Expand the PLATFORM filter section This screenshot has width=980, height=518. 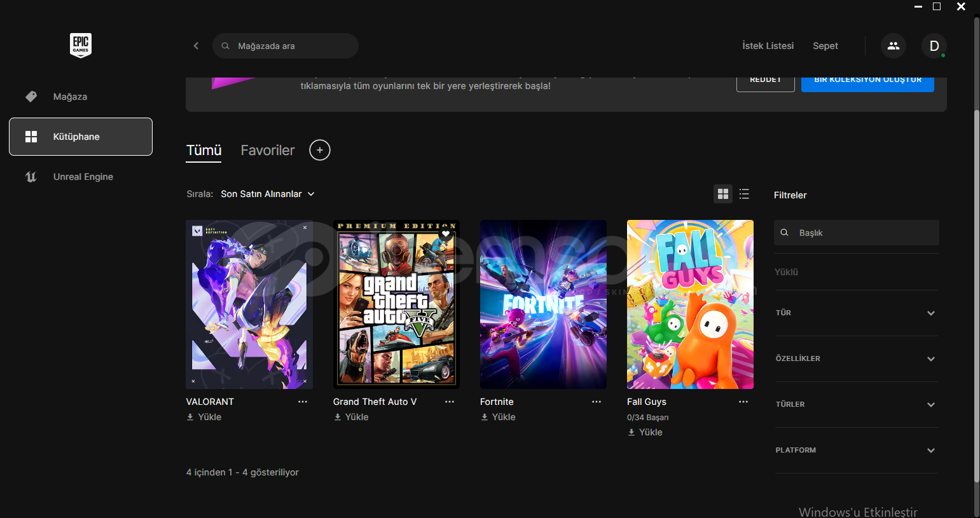(856, 450)
